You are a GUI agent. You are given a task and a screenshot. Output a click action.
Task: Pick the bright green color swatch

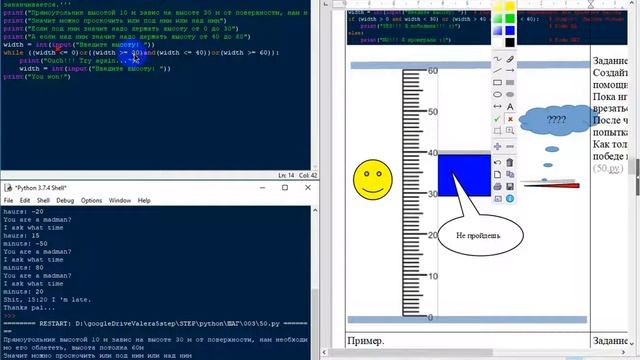tap(510, 18)
